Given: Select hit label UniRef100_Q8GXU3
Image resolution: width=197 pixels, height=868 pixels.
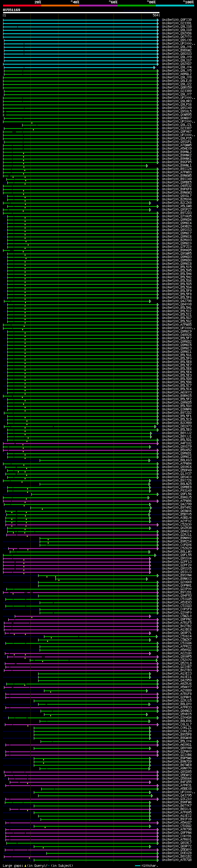Looking at the screenshot, I should [177, 54].
